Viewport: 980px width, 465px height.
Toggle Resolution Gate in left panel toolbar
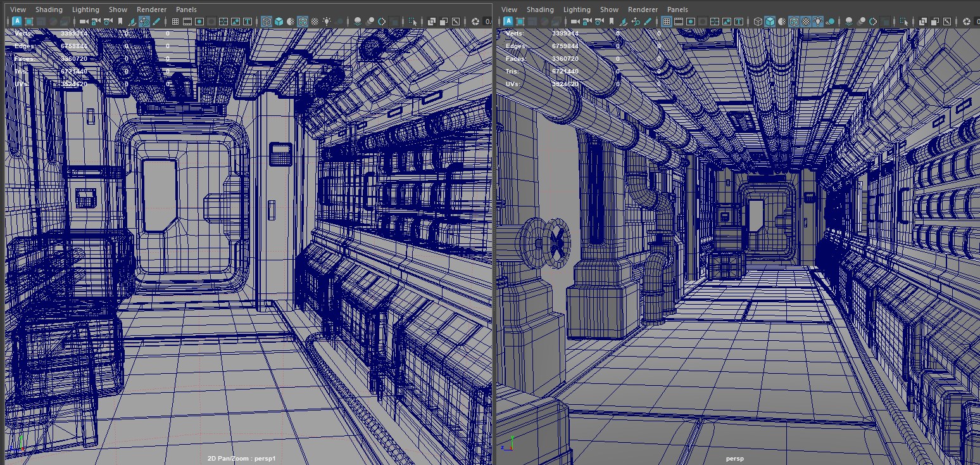click(x=199, y=22)
